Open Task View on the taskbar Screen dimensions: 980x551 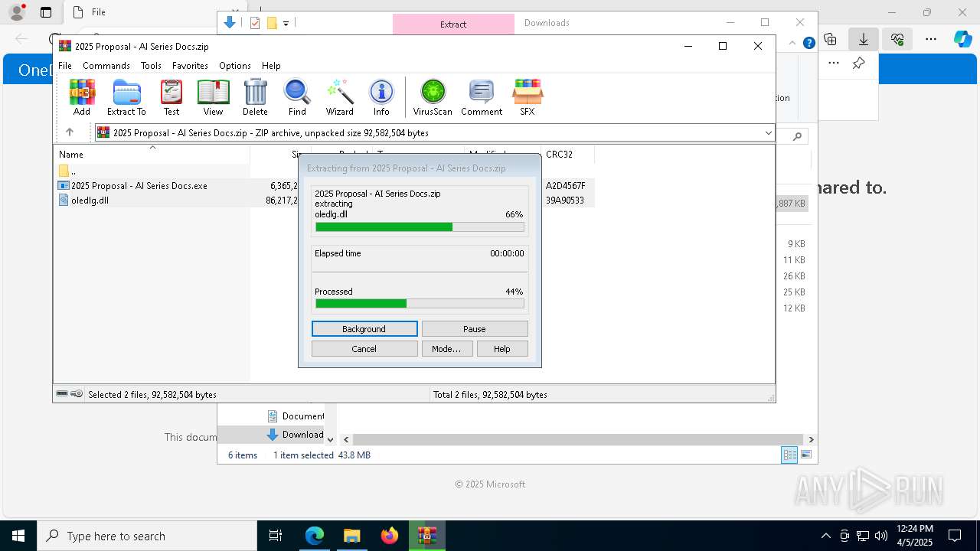coord(276,536)
